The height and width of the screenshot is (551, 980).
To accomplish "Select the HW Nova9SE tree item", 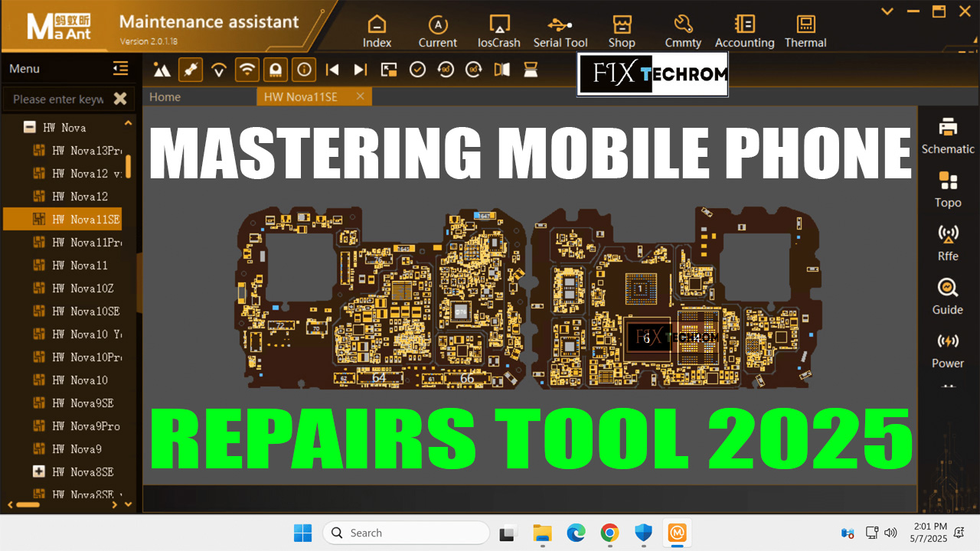I will pos(73,403).
